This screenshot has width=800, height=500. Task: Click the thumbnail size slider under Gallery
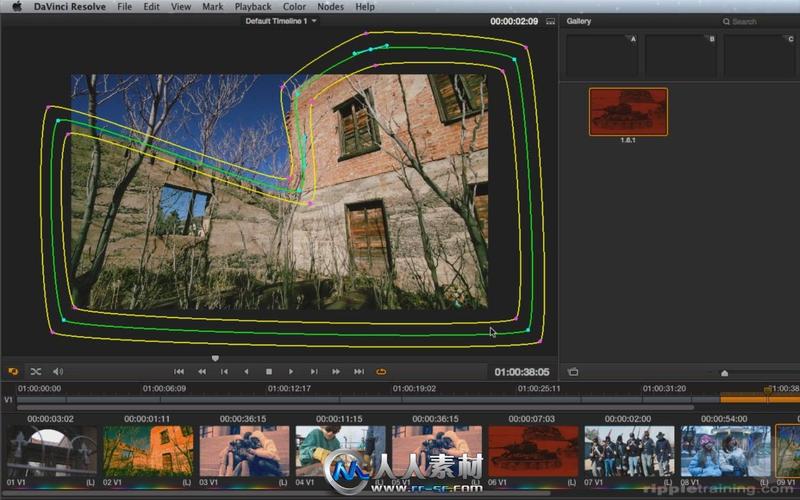[x=725, y=373]
